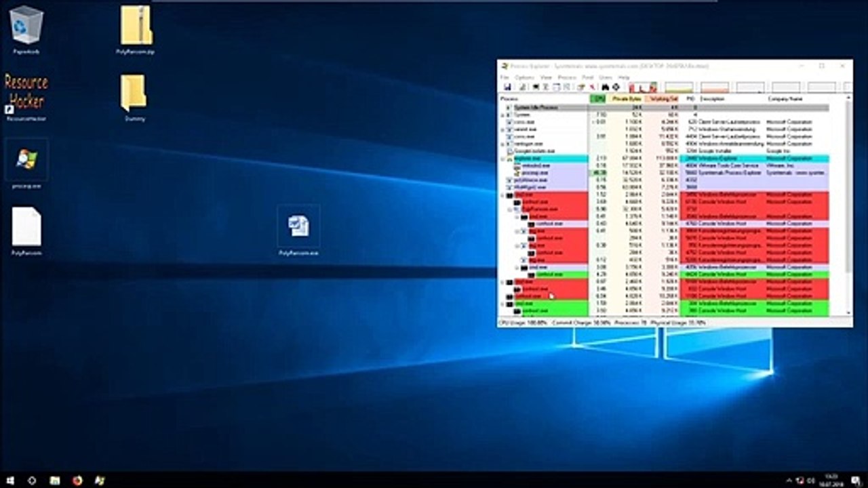Viewport: 868px width, 488px height.
Task: Select the blank PolyRansom file on desktop
Action: (x=26, y=231)
